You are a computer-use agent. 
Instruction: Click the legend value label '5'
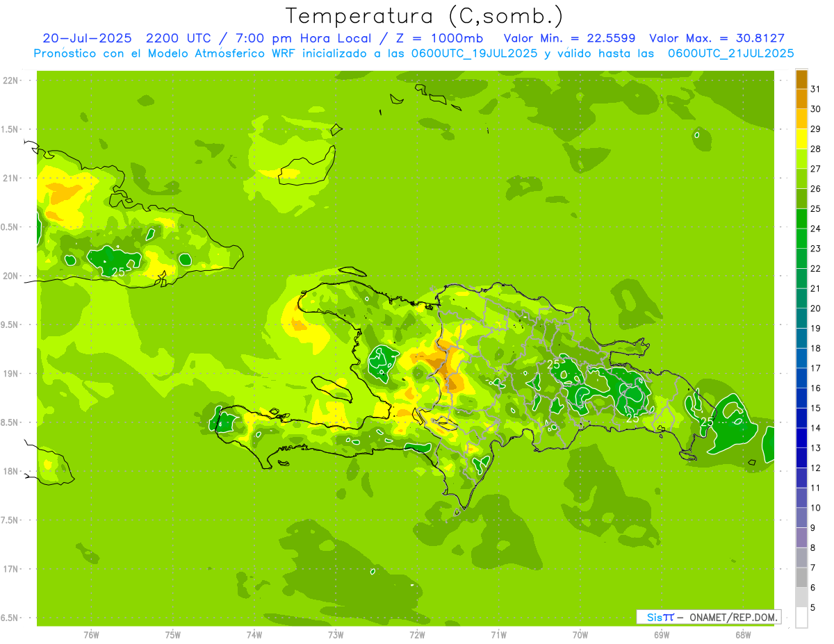812,607
